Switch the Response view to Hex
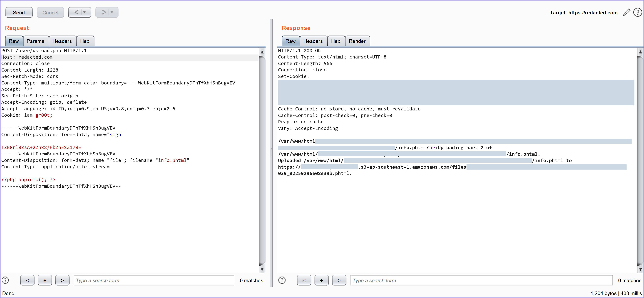The image size is (644, 298). tap(336, 41)
